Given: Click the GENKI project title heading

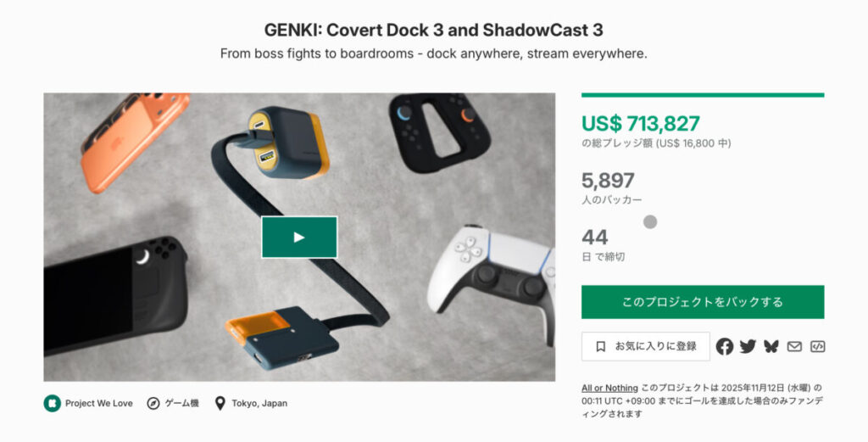Looking at the screenshot, I should click(433, 30).
